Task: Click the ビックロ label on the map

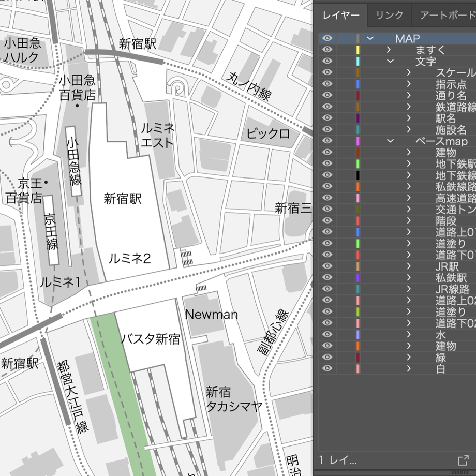Action: 268,133
